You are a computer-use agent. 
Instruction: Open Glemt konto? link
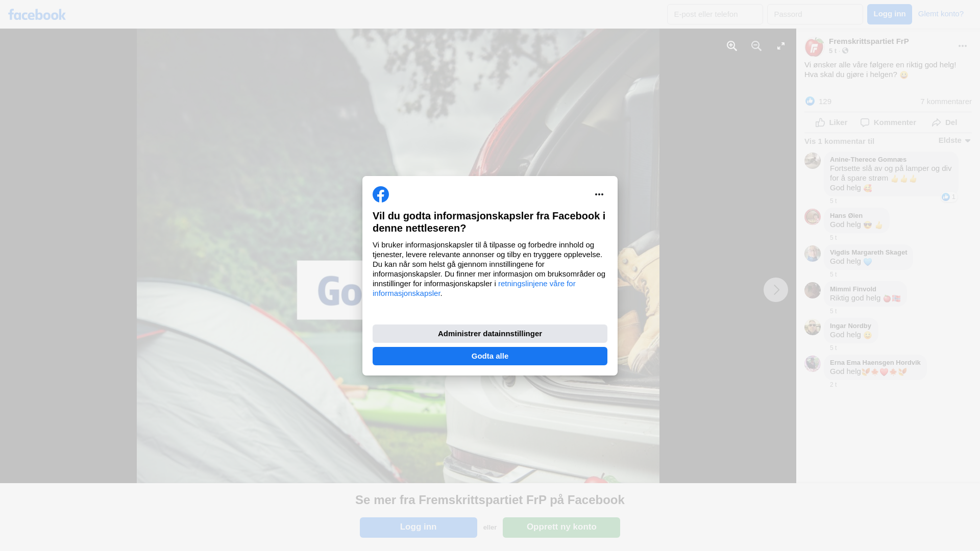point(940,14)
